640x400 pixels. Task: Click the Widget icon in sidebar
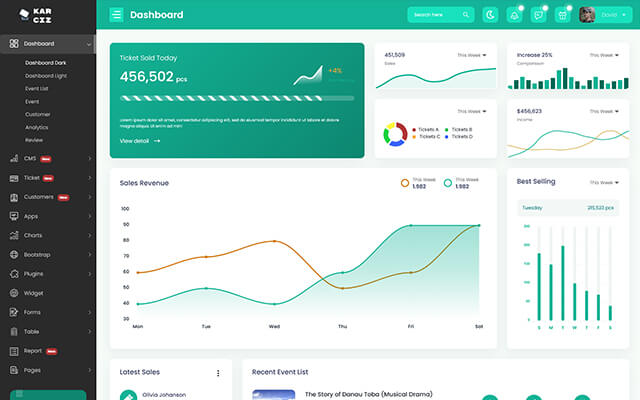coord(13,293)
